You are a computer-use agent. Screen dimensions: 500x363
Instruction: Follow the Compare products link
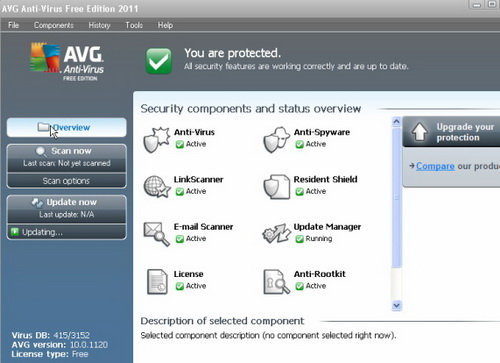435,166
